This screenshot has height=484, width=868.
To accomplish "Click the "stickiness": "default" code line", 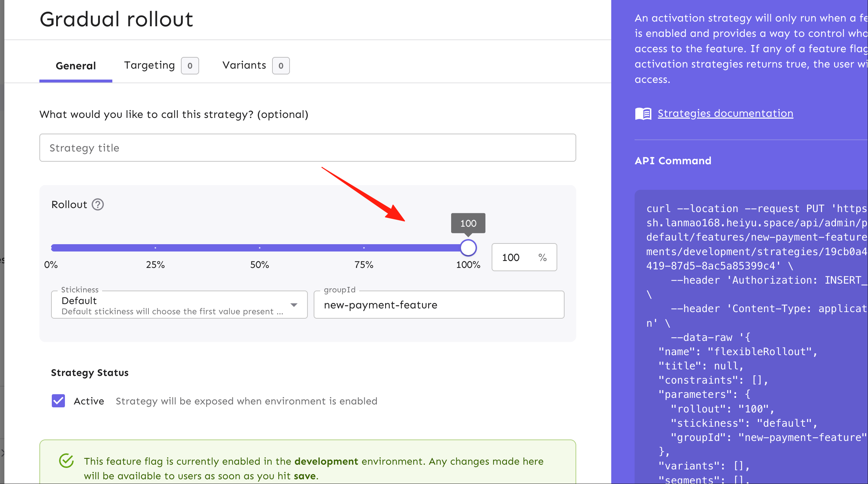I will [744, 423].
